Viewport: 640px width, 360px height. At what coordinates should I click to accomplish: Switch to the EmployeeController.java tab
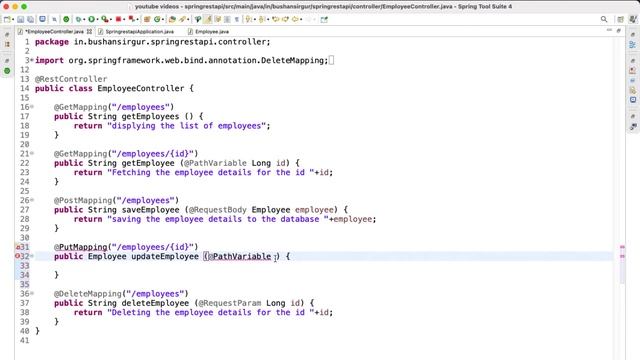[54, 31]
